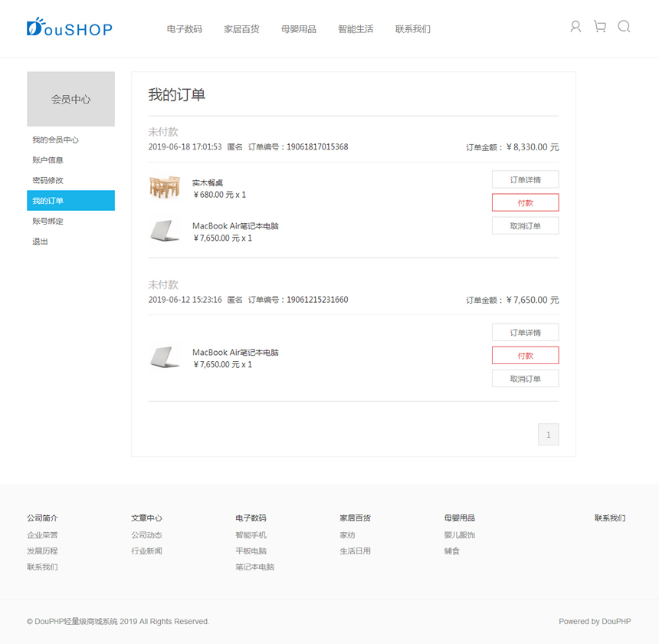659x644 pixels.
Task: View 订单详情 for order 19061817015368
Action: [526, 179]
